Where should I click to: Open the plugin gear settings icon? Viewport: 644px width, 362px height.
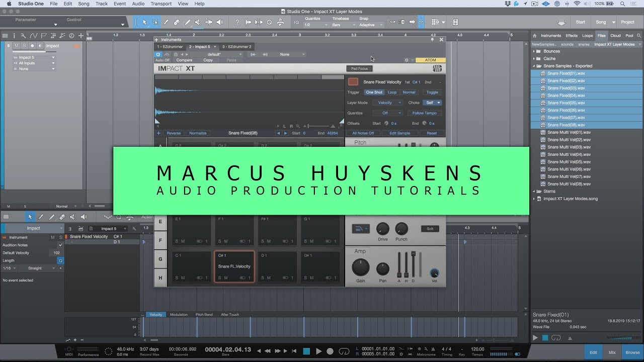click(407, 60)
